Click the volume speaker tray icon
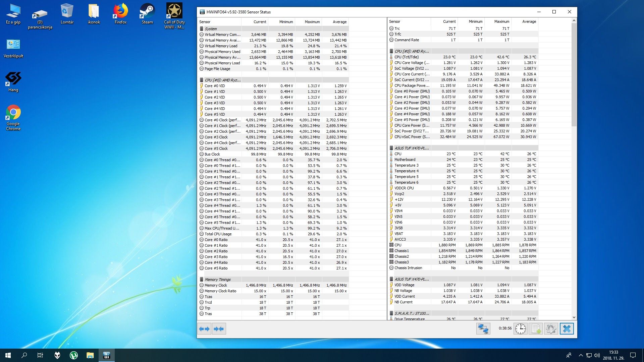This screenshot has width=644, height=362. click(x=597, y=355)
